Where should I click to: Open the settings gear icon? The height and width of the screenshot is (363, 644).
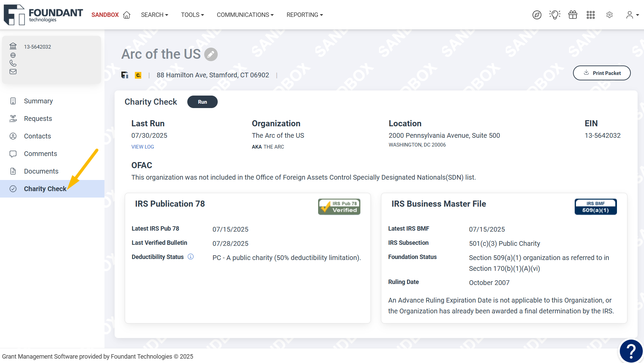610,15
